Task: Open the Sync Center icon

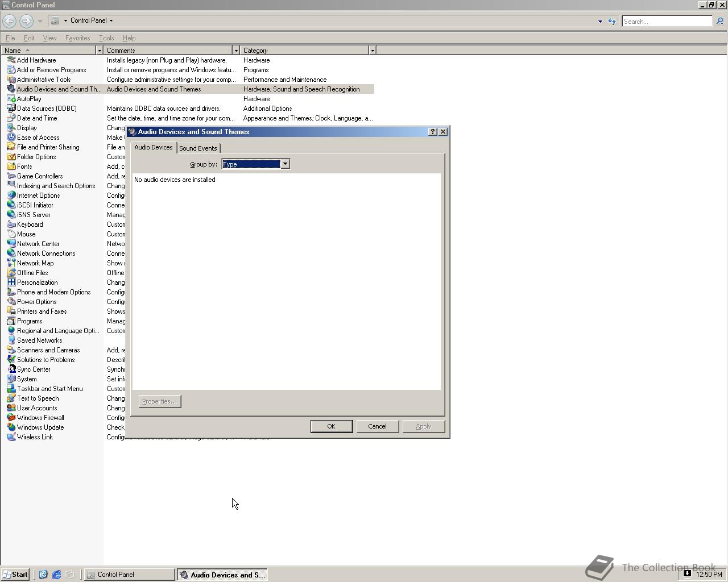Action: coord(11,369)
